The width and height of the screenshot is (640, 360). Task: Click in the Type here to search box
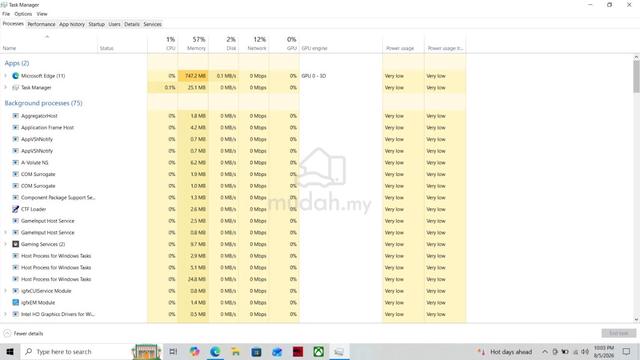point(91,351)
